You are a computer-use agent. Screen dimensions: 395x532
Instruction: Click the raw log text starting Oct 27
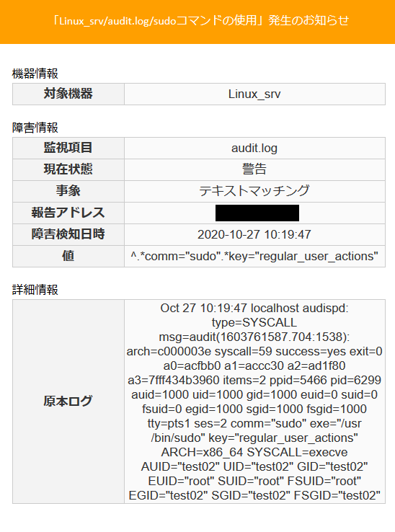(x=254, y=402)
